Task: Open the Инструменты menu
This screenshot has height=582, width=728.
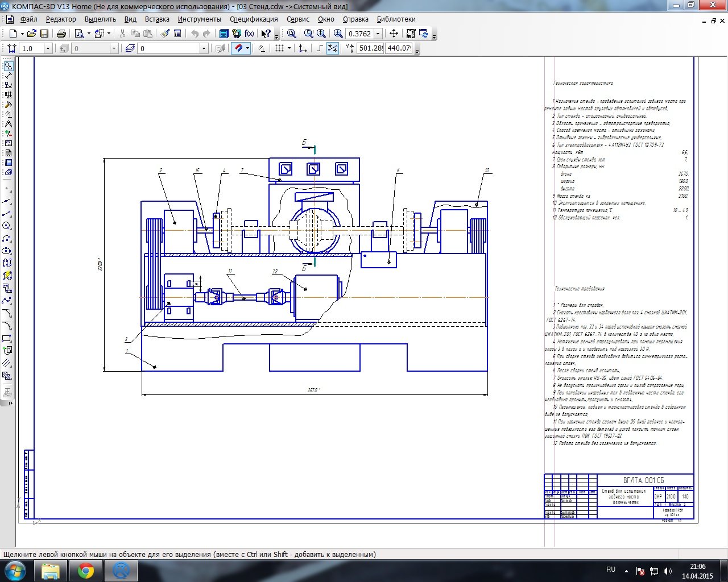Action: (x=199, y=19)
